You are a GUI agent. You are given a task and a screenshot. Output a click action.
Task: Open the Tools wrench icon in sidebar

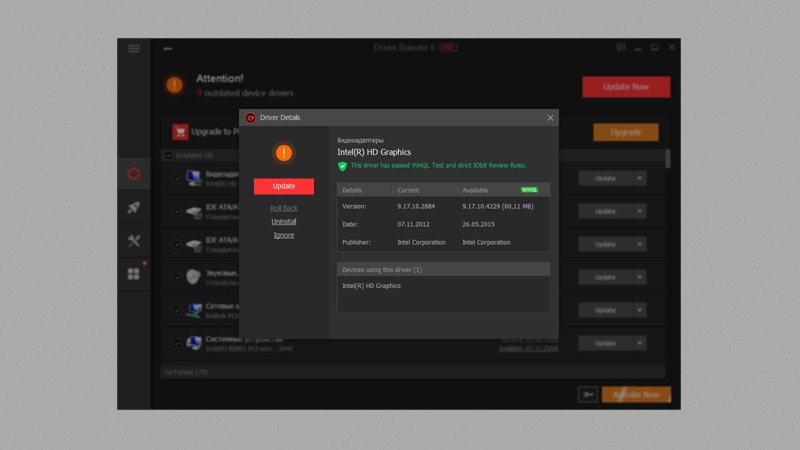[134, 240]
